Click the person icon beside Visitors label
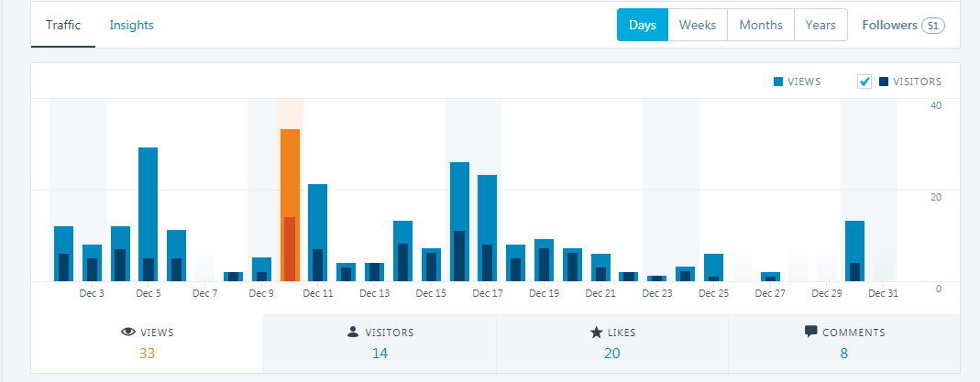 [x=353, y=333]
